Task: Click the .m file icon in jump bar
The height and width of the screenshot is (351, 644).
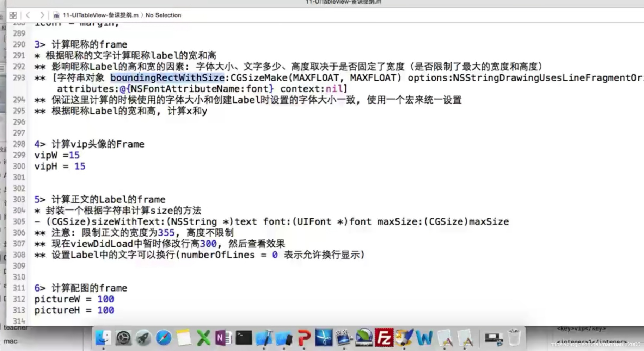Action: click(x=56, y=15)
